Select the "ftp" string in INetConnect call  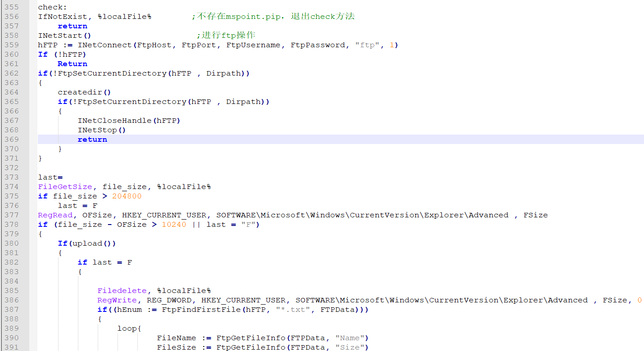367,45
